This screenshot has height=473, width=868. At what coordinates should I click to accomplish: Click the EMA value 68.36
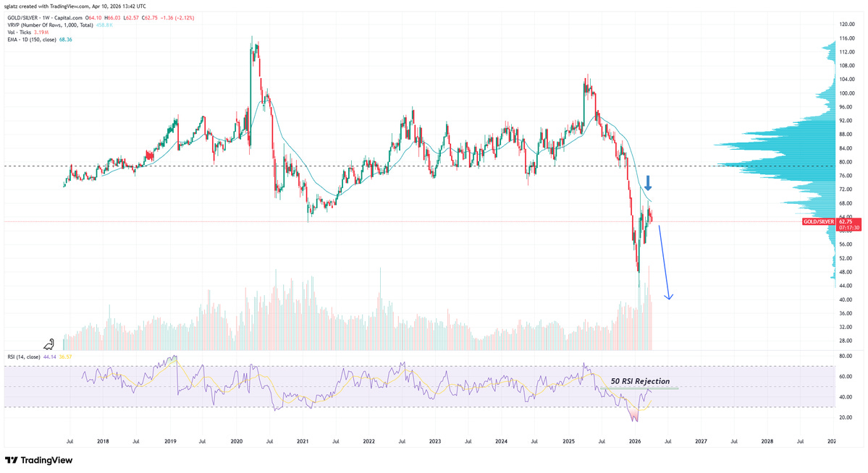tap(65, 40)
